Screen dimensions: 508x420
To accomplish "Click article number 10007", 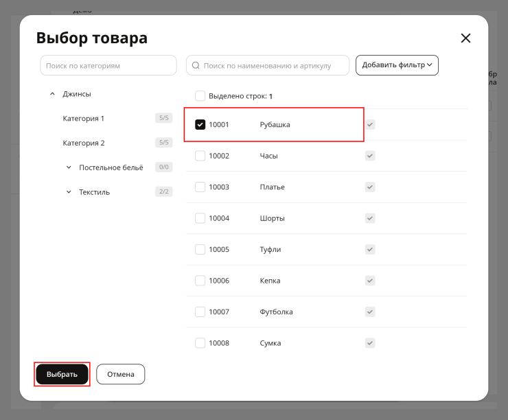I will 219,312.
